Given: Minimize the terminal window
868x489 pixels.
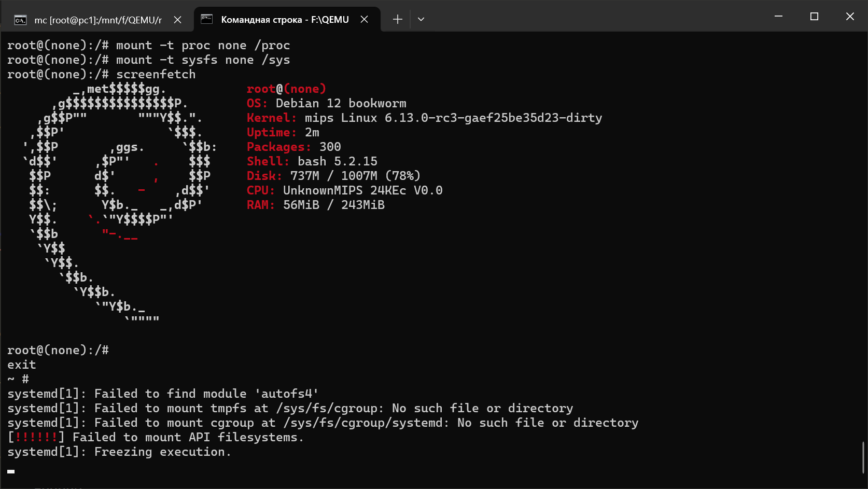Looking at the screenshot, I should 778,17.
